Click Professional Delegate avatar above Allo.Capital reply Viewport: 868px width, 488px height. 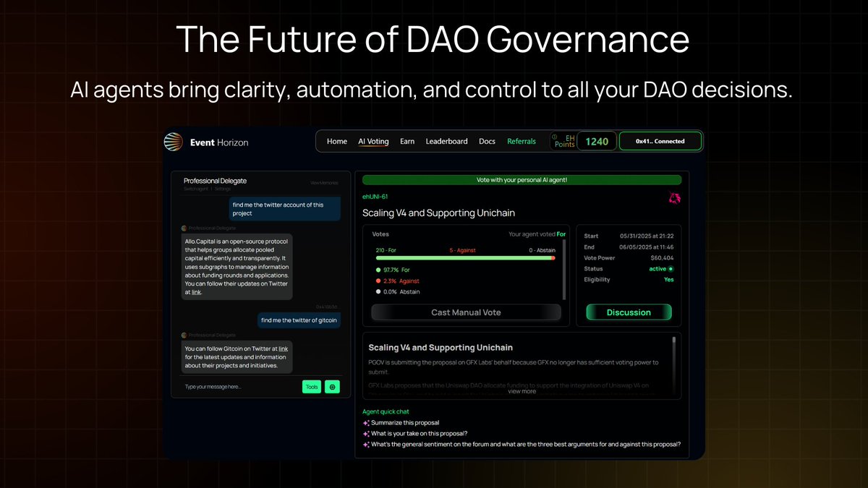click(183, 227)
